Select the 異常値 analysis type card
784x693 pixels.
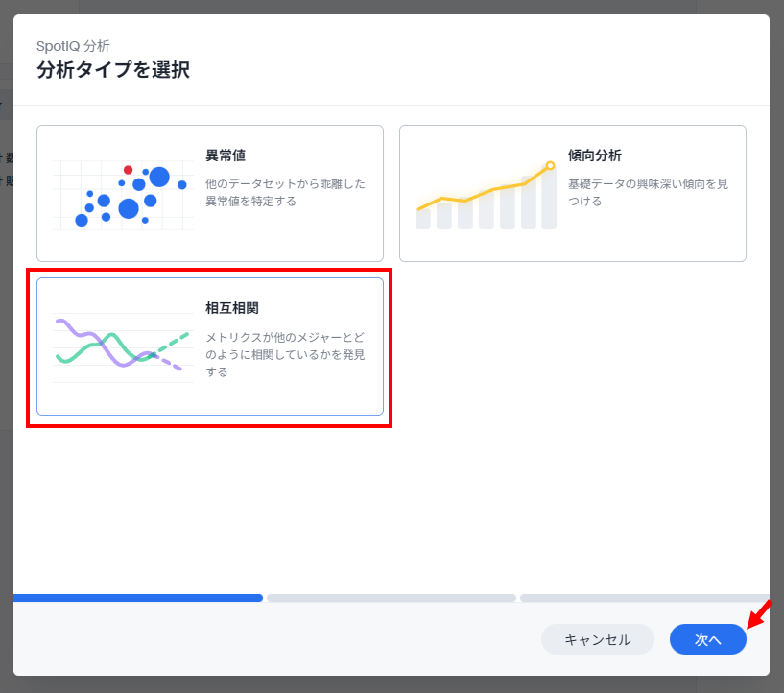[x=209, y=193]
